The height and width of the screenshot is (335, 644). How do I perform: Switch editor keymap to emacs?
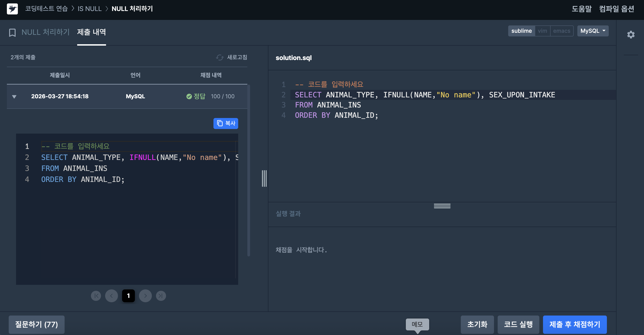[562, 31]
